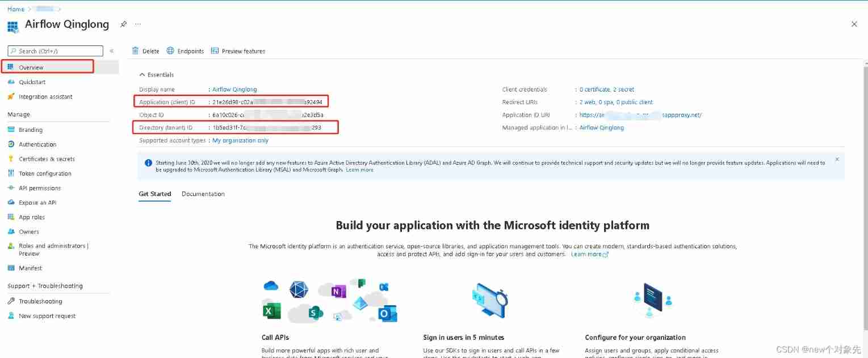Create a New support request
Screen dimensions: 868x358
pyautogui.click(x=47, y=316)
